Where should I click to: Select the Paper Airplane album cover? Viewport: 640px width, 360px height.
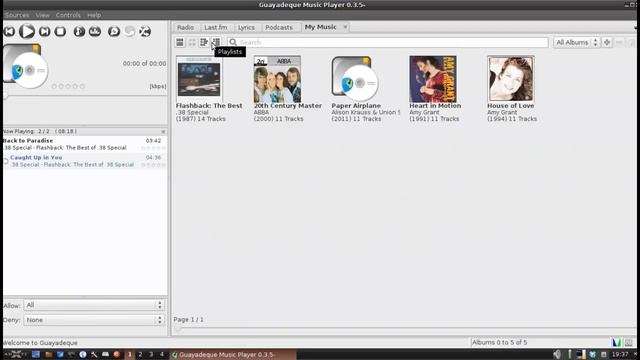355,79
